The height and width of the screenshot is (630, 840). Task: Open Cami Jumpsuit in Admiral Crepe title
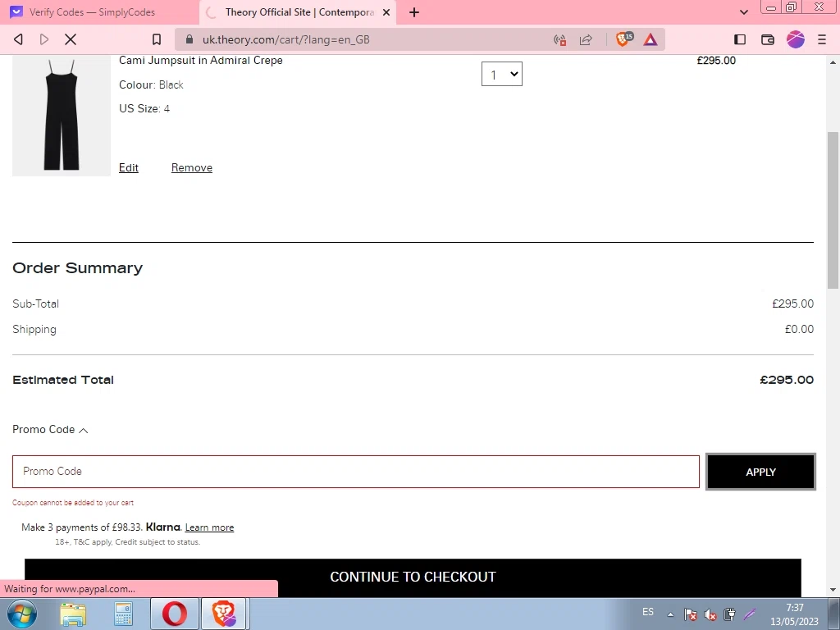(201, 60)
